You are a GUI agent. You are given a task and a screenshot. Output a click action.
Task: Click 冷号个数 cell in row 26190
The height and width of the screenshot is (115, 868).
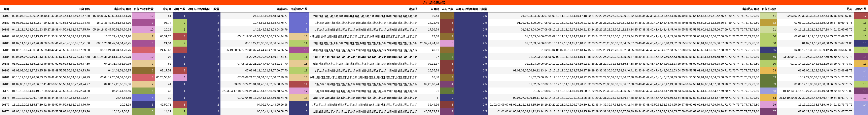coord(179,16)
